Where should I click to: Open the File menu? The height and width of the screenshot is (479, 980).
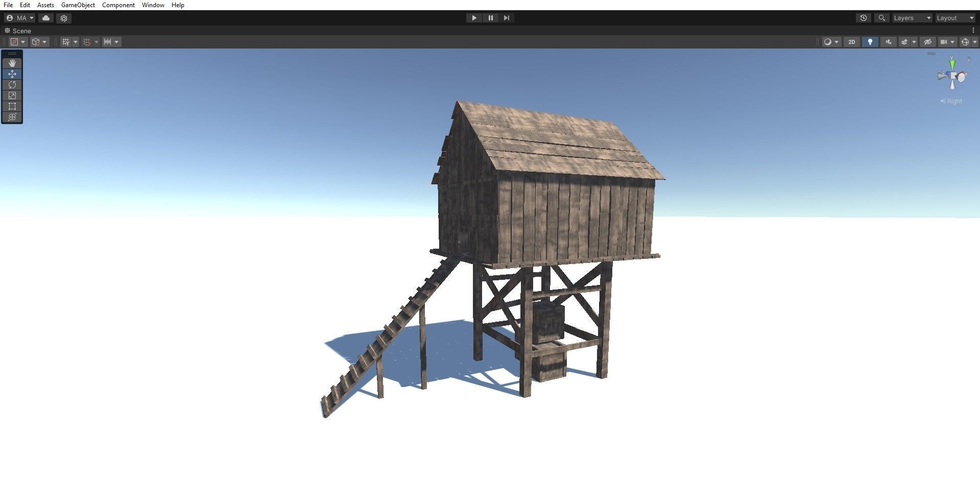(8, 5)
